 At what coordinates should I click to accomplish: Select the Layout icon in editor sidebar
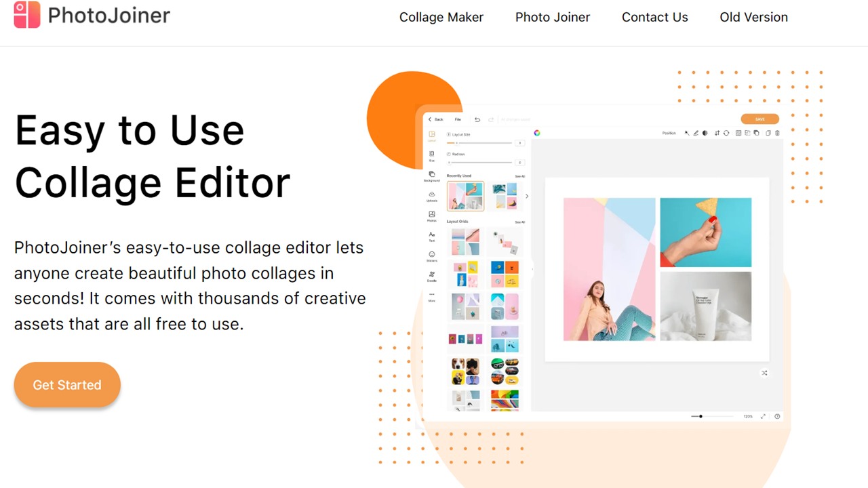pos(432,134)
